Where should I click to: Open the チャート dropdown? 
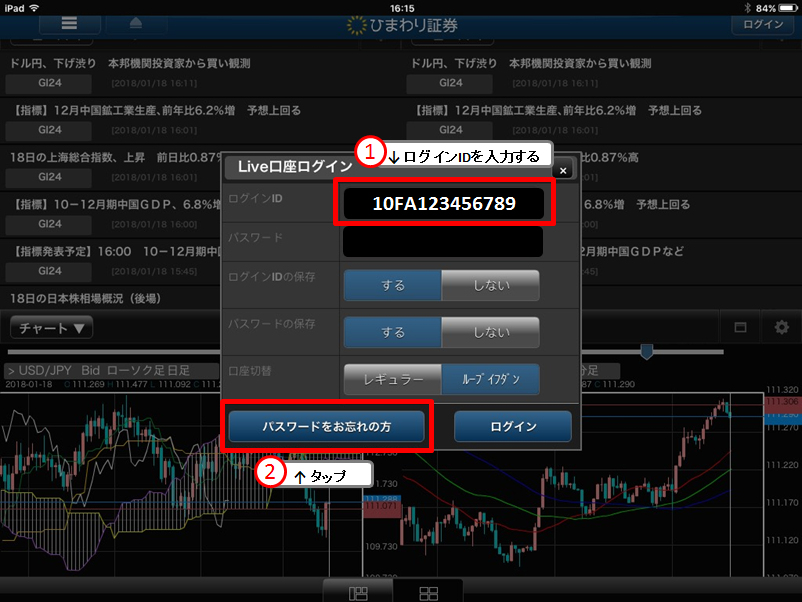coord(51,328)
